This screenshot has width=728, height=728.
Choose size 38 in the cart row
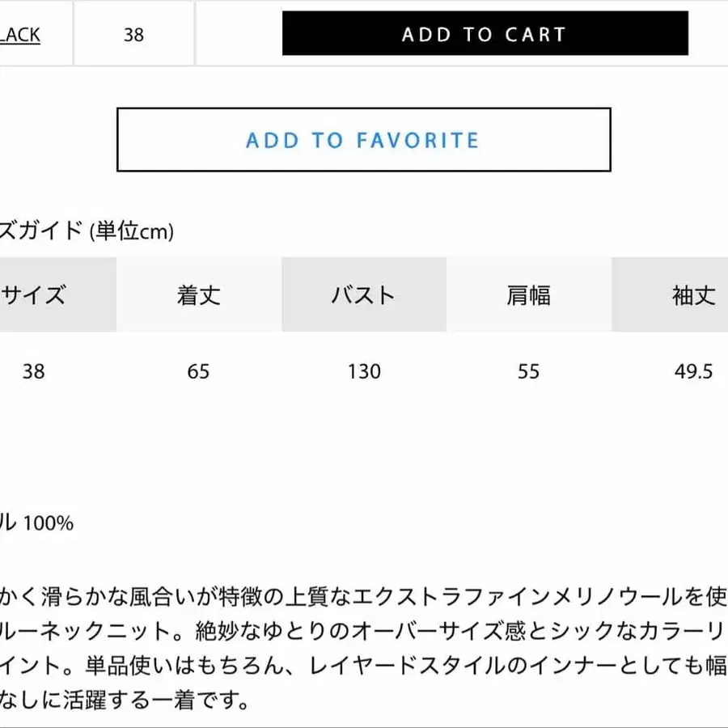tap(133, 36)
